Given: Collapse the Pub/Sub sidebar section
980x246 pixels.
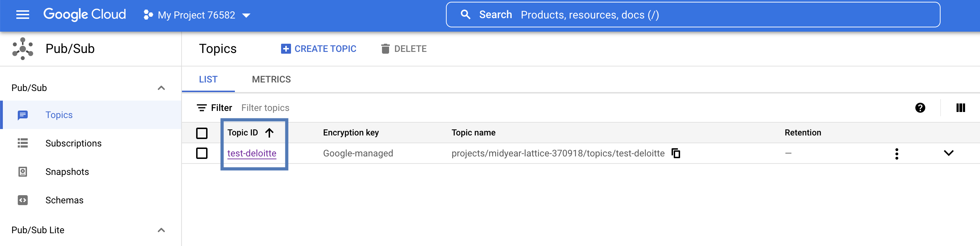Looking at the screenshot, I should 161,88.
